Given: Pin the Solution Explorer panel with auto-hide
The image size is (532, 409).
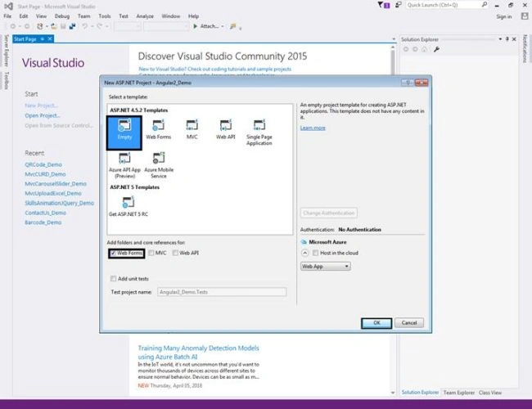Looking at the screenshot, I should [x=507, y=39].
